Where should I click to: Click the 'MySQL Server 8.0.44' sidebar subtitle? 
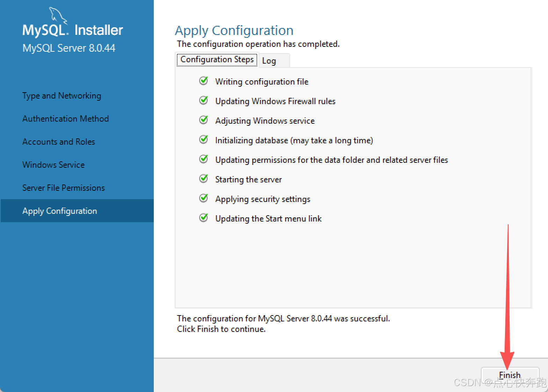point(69,48)
